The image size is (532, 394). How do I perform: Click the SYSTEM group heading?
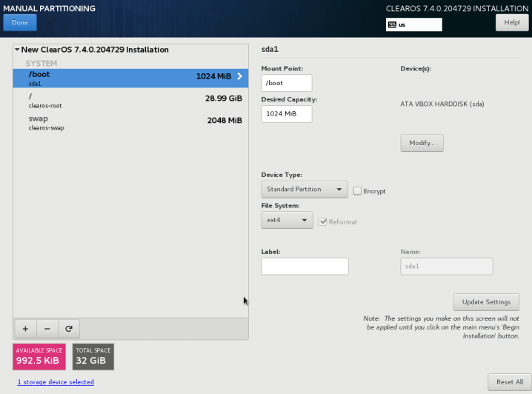[x=41, y=64]
